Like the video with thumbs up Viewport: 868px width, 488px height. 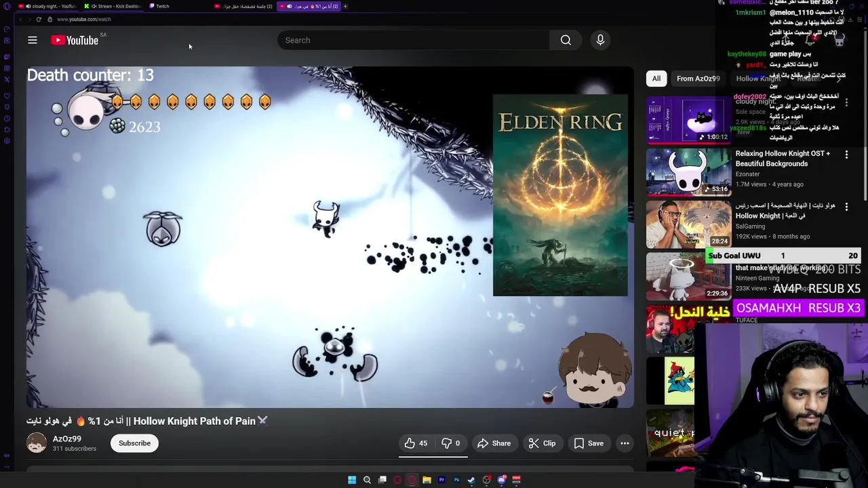tap(416, 443)
